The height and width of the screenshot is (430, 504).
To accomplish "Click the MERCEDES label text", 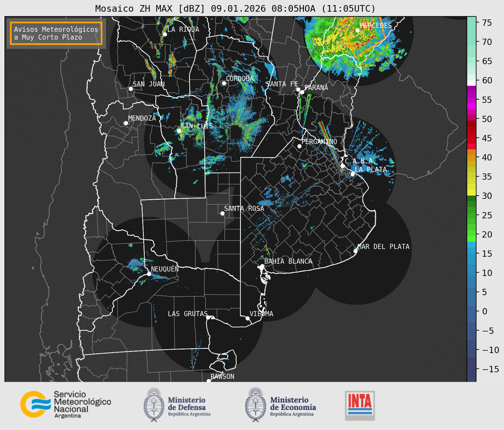I will (376, 25).
